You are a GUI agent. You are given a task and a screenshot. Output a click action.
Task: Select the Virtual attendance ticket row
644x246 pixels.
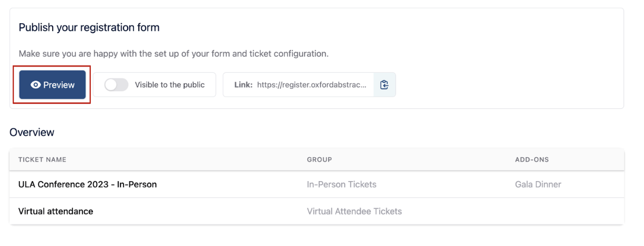pyautogui.click(x=317, y=211)
